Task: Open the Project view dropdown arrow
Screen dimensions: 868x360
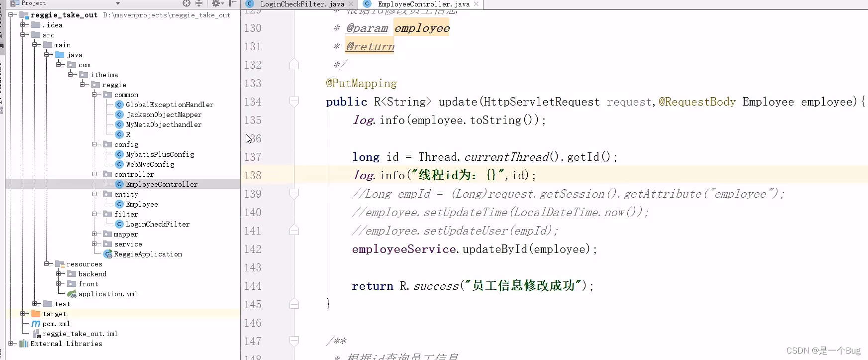Action: tap(118, 3)
